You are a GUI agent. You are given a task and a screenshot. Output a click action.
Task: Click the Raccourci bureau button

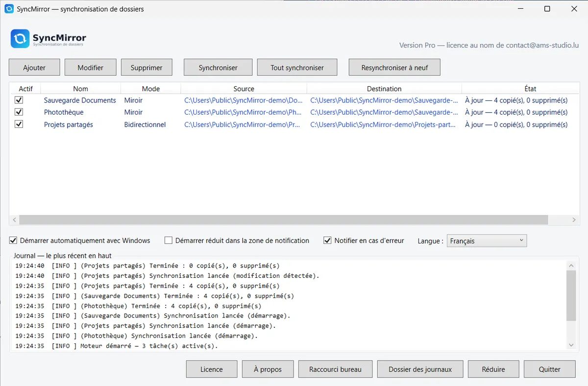(335, 369)
